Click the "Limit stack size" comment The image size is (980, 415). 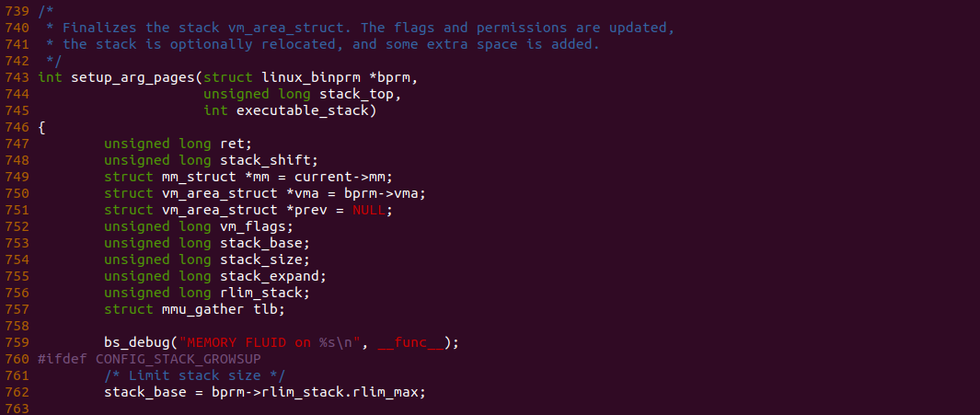(194, 375)
